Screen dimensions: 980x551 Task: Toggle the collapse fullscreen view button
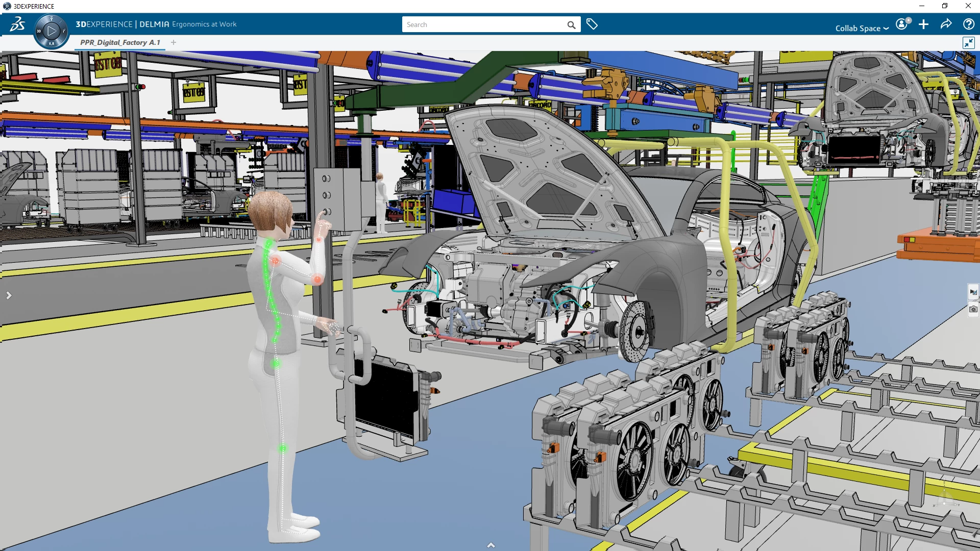[x=968, y=43]
